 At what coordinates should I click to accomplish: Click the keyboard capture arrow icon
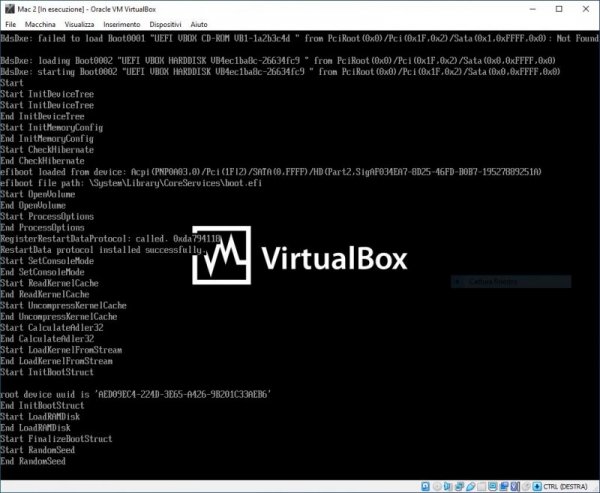pyautogui.click(x=537, y=486)
